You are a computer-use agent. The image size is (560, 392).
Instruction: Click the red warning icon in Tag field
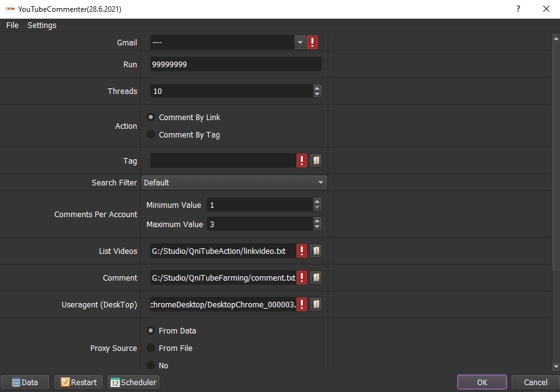pos(302,161)
